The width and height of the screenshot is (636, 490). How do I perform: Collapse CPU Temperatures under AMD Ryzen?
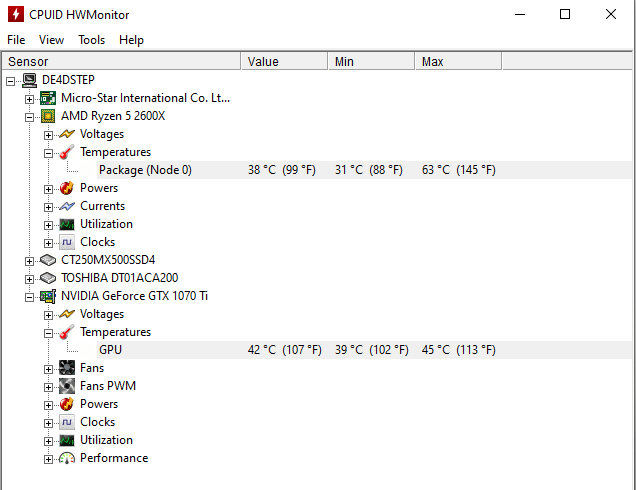point(48,153)
